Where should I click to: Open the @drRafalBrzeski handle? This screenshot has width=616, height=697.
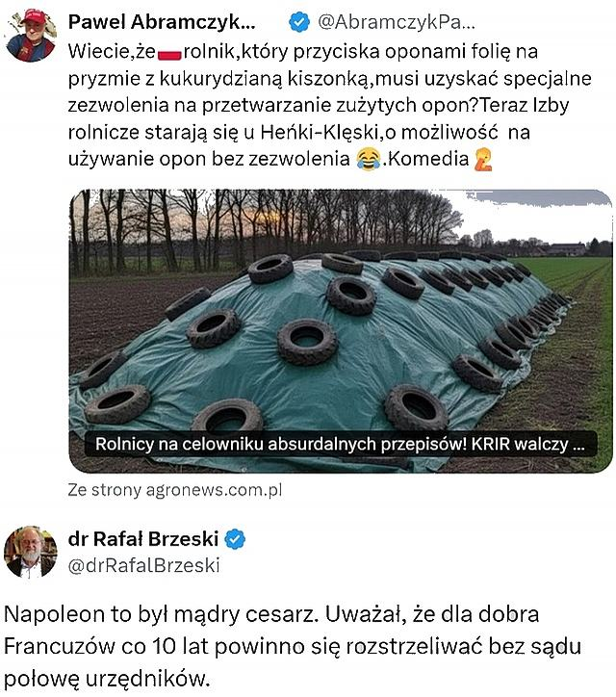144,565
